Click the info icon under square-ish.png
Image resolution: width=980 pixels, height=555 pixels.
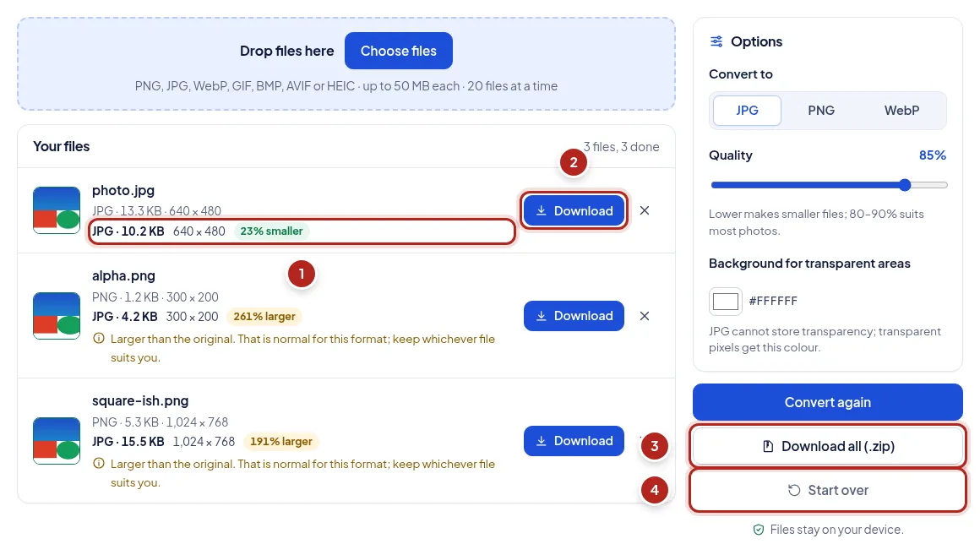[99, 464]
